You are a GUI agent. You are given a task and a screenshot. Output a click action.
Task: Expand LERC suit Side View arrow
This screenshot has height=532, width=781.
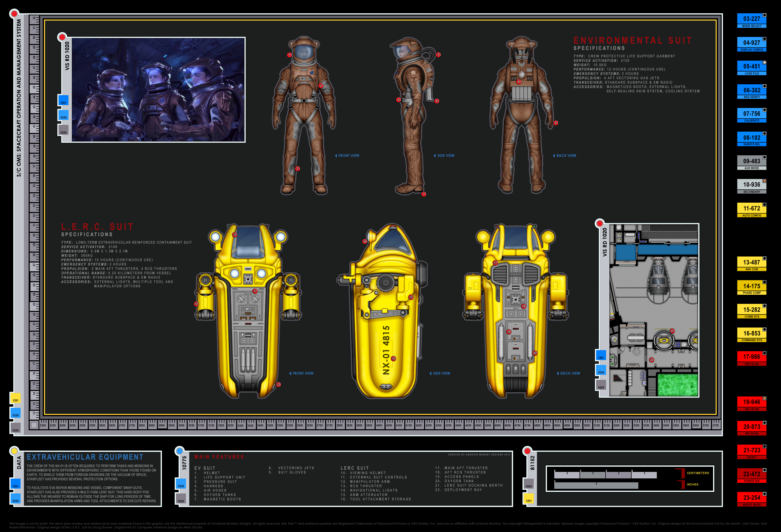click(x=431, y=373)
